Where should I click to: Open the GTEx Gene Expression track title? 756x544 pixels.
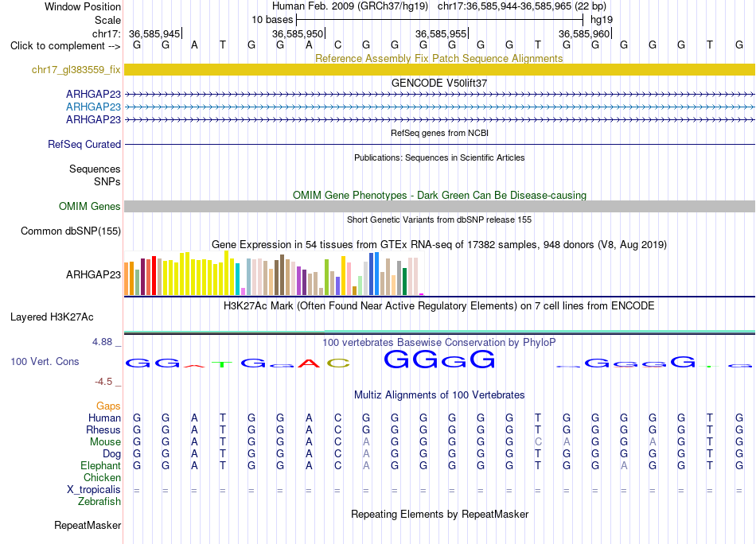[x=439, y=244]
